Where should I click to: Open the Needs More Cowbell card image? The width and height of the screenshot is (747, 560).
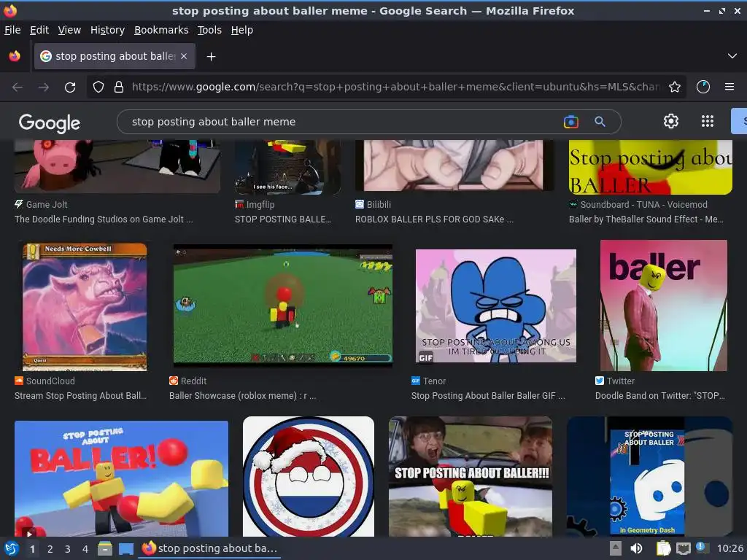click(x=85, y=307)
